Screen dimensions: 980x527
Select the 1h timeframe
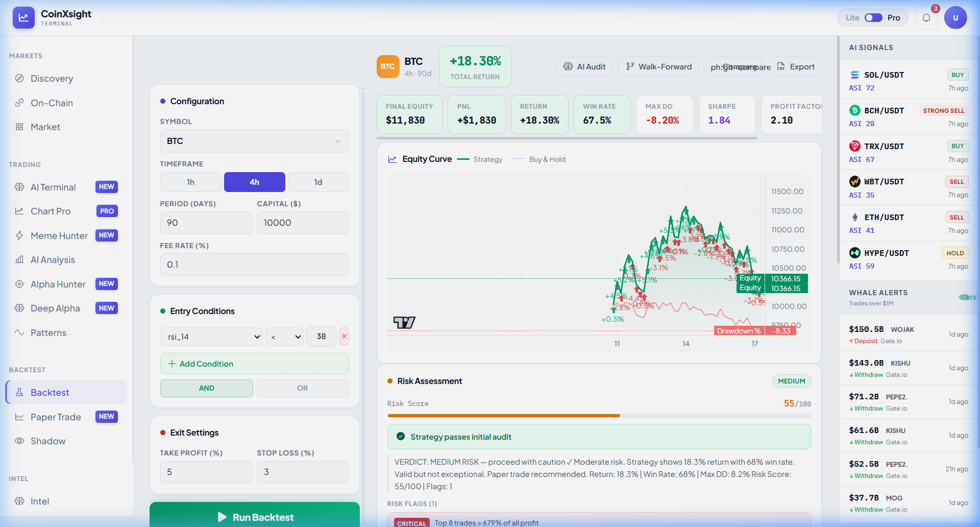pyautogui.click(x=190, y=182)
